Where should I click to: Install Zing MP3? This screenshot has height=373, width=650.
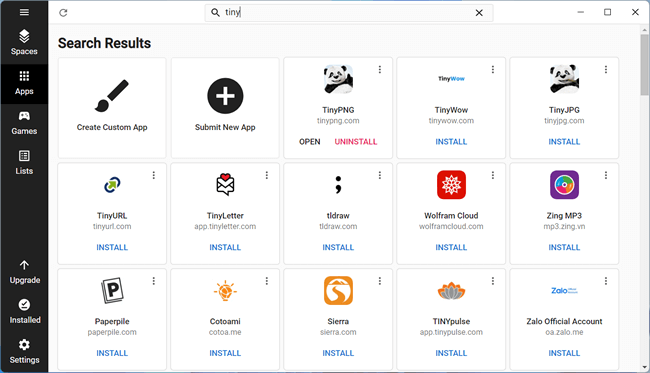point(564,247)
